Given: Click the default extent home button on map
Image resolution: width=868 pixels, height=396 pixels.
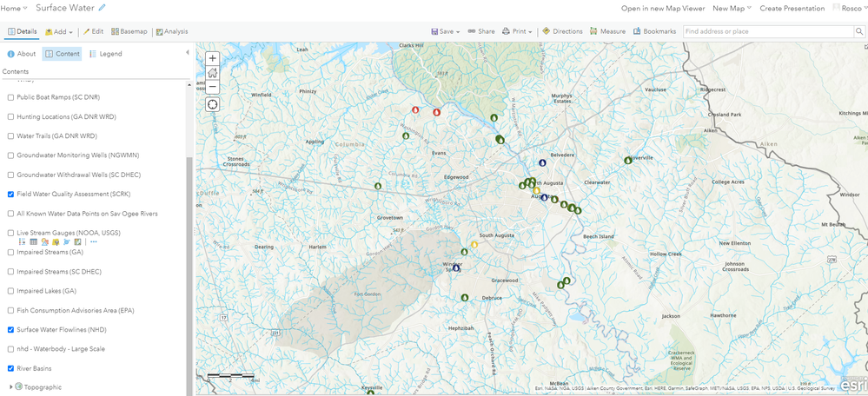Looking at the screenshot, I should (213, 72).
